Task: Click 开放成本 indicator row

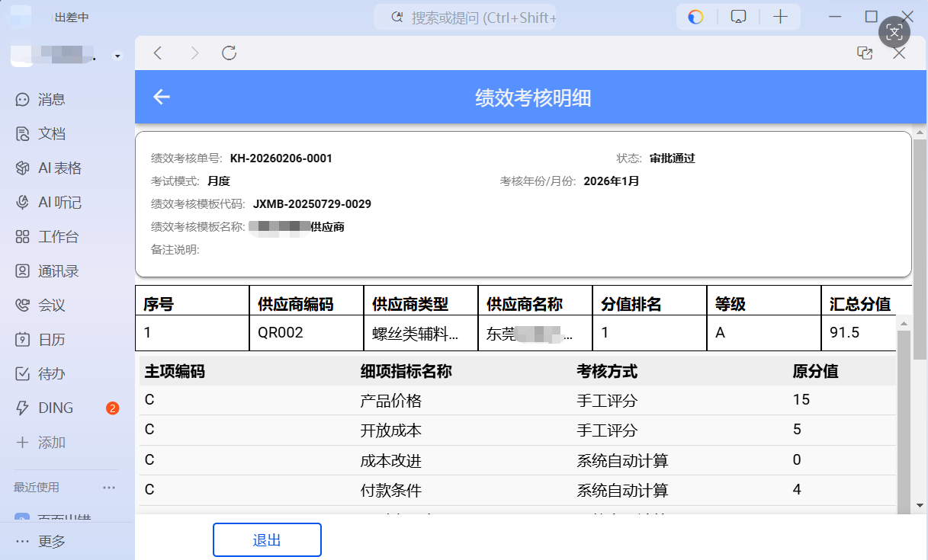Action: click(517, 430)
